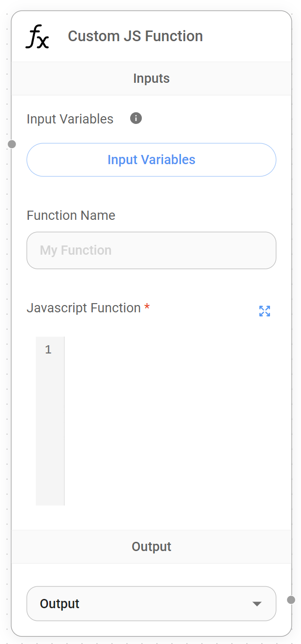Expand the Output selection list
The height and width of the screenshot is (644, 301).
[151, 604]
